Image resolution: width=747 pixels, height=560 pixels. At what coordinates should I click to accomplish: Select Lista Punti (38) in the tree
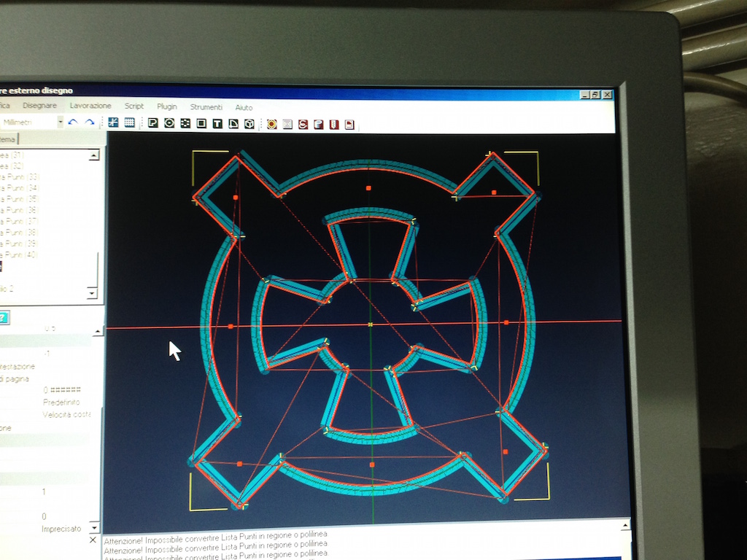20,233
